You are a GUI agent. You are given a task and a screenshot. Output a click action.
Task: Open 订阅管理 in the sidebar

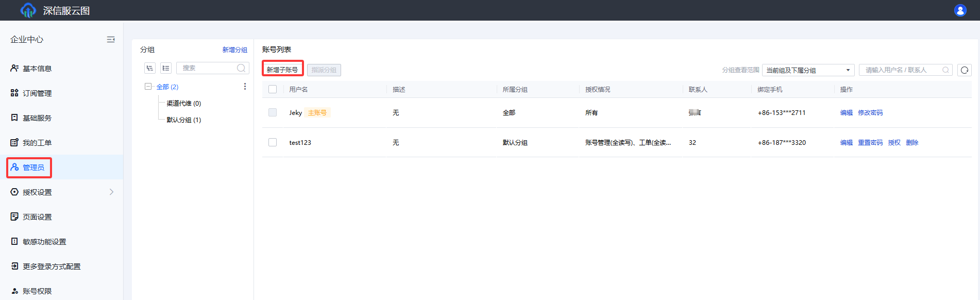37,93
